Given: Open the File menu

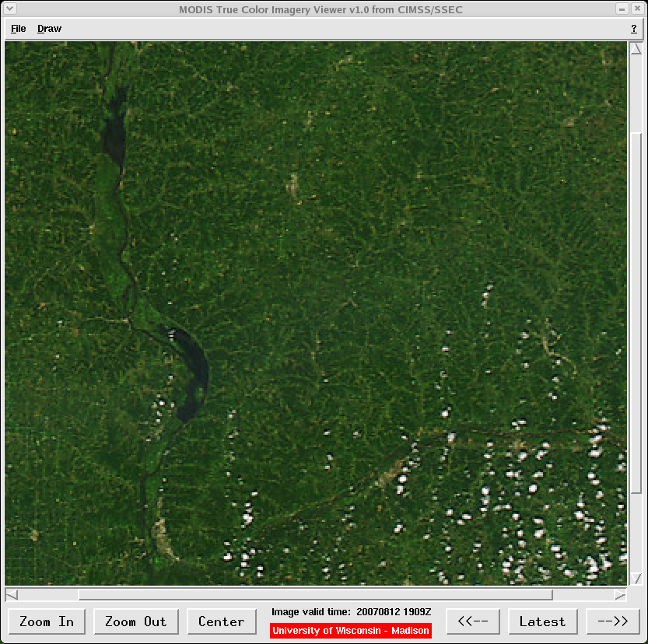Looking at the screenshot, I should [x=18, y=29].
